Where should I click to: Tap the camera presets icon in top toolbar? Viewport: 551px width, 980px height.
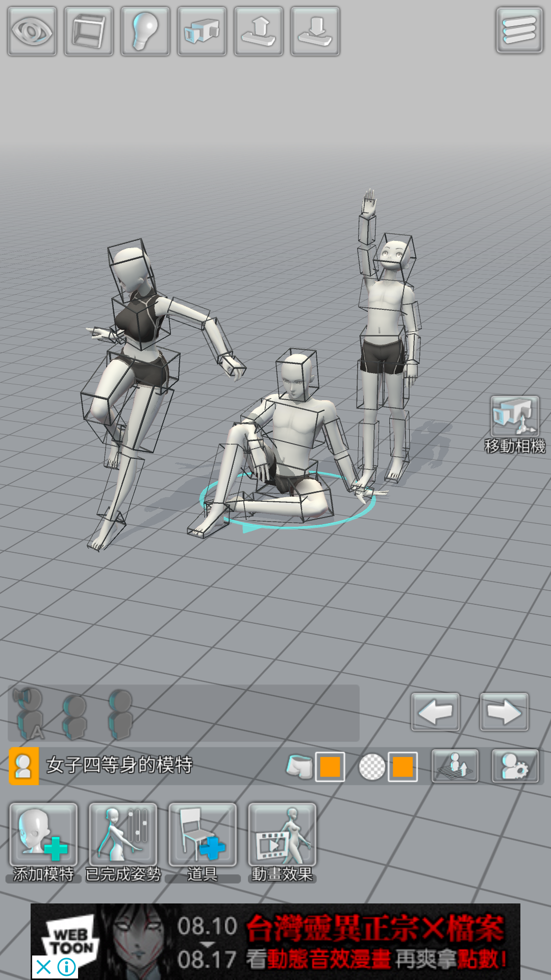point(202,31)
